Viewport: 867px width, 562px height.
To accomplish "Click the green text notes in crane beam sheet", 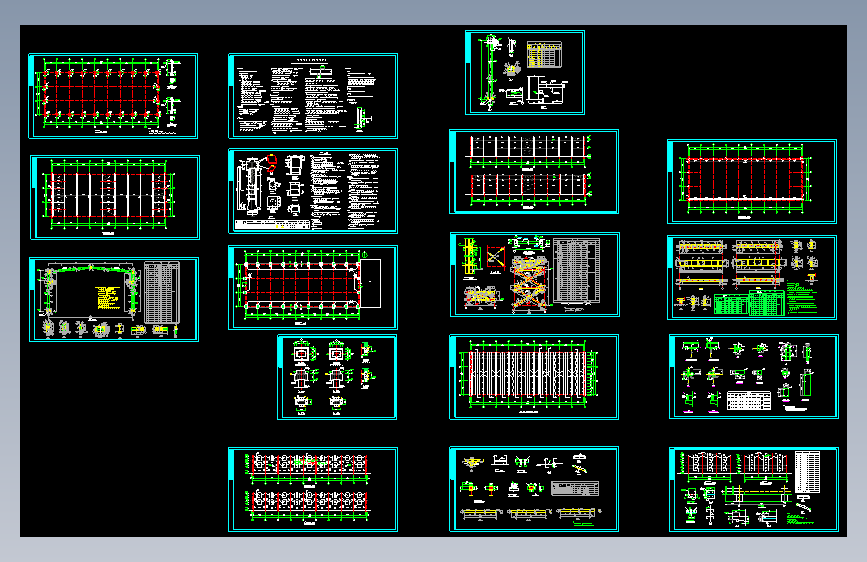I will (802, 298).
